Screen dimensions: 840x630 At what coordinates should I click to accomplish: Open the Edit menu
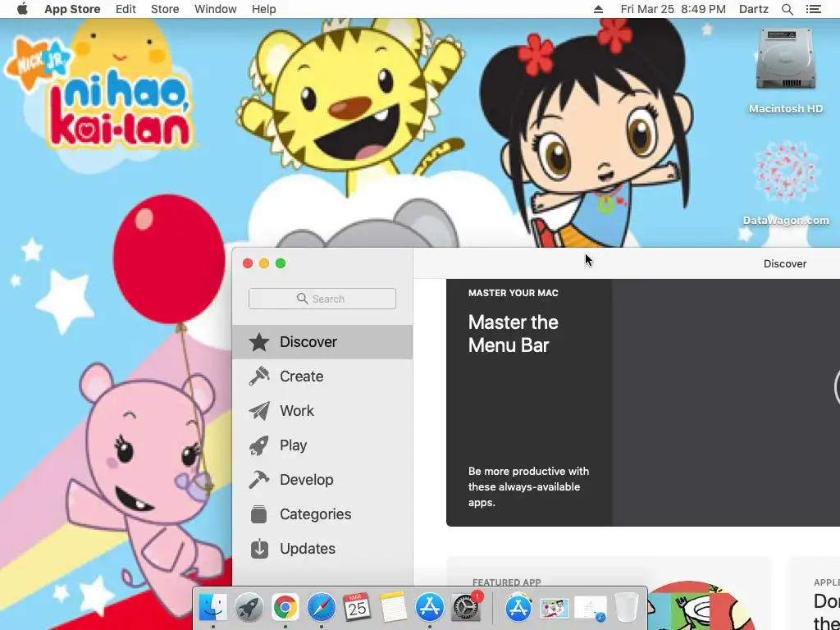click(126, 9)
